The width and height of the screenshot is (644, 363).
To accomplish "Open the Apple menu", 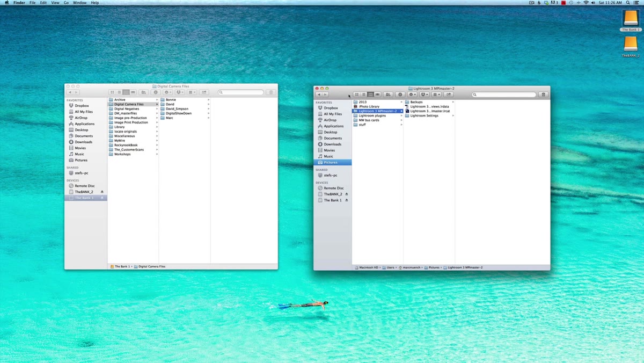I will [x=6, y=3].
